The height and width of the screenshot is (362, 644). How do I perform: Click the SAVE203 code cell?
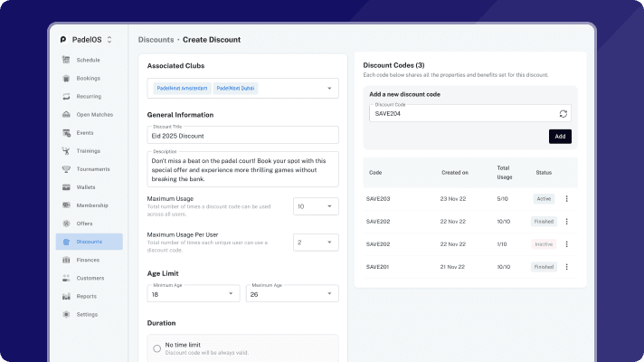(378, 199)
